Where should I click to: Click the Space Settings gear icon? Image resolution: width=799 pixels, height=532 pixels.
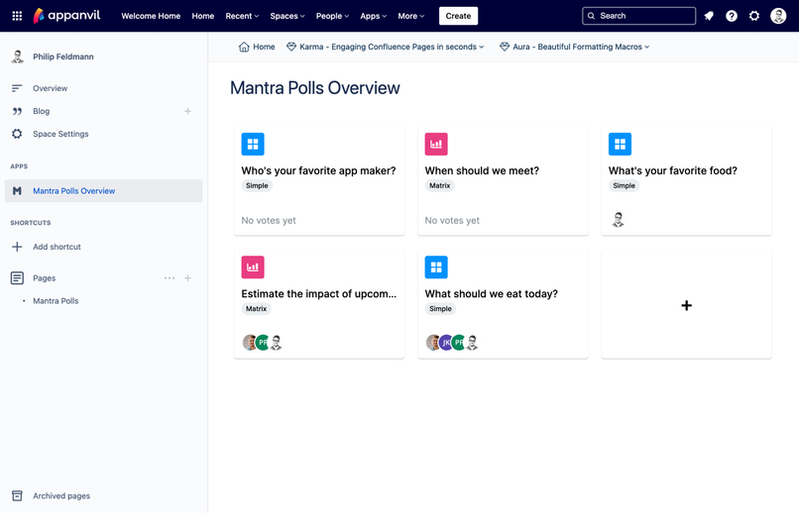17,134
